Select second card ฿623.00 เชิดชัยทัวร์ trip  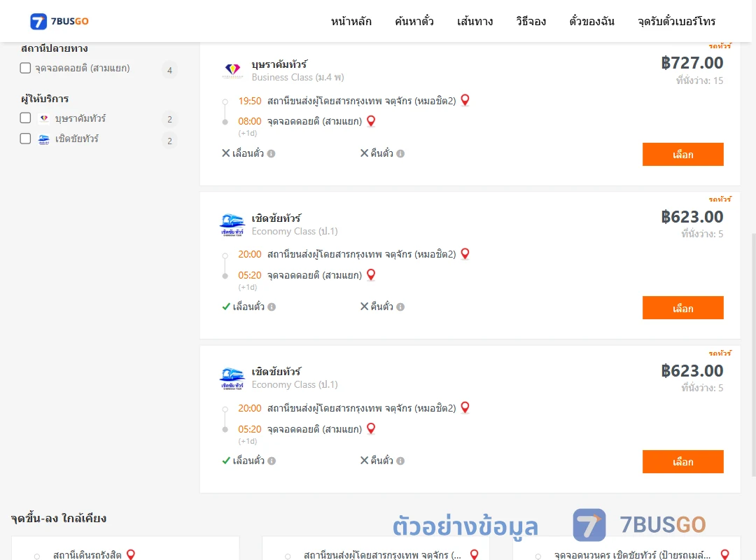pos(682,308)
